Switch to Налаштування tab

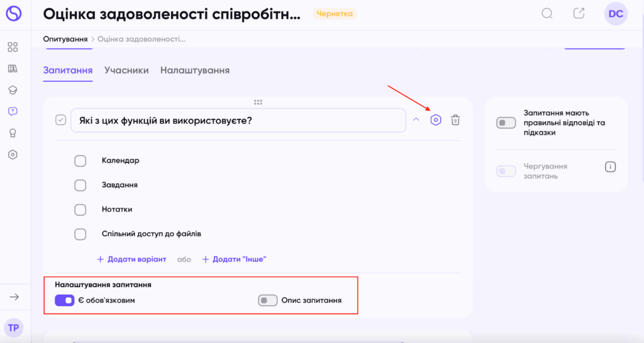pos(195,70)
